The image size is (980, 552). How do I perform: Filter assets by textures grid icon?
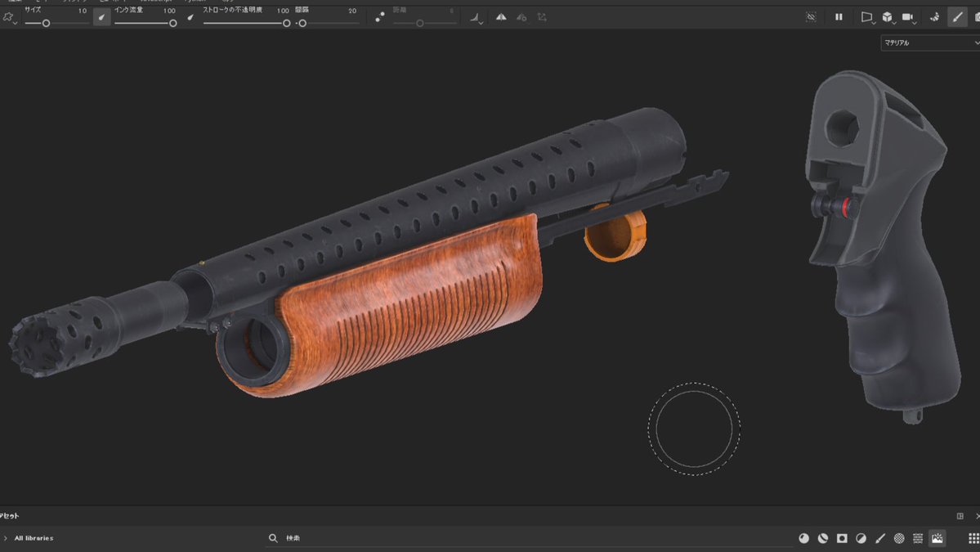(x=918, y=538)
